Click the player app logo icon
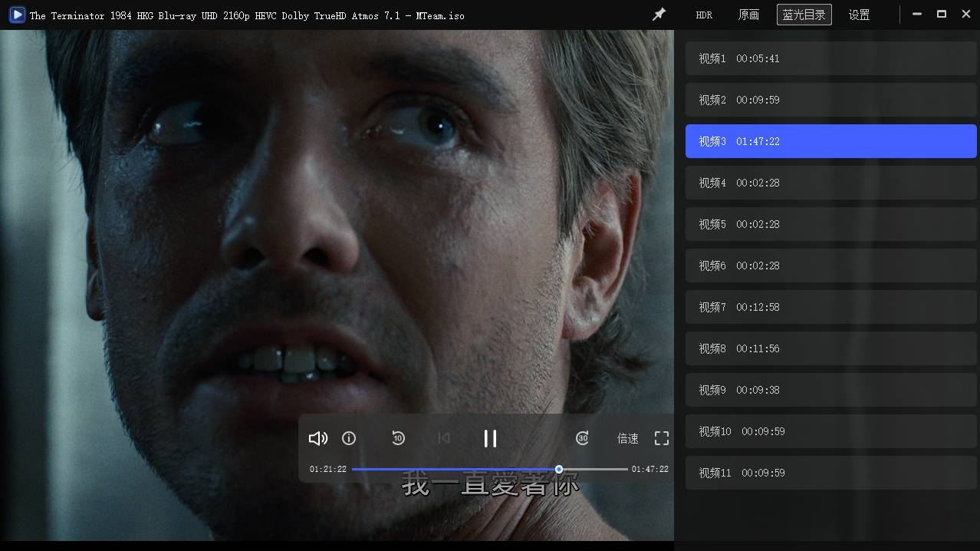Viewport: 980px width, 551px height. 16,15
